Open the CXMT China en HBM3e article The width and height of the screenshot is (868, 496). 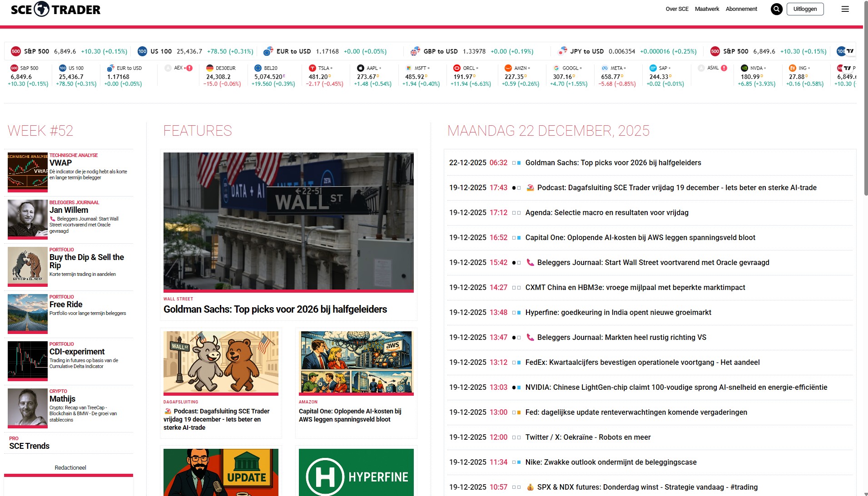point(635,287)
